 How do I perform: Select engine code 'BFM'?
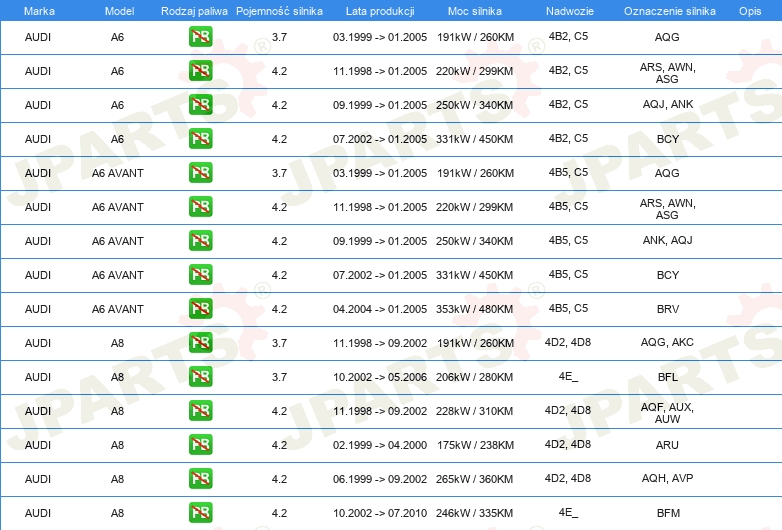pyautogui.click(x=668, y=513)
